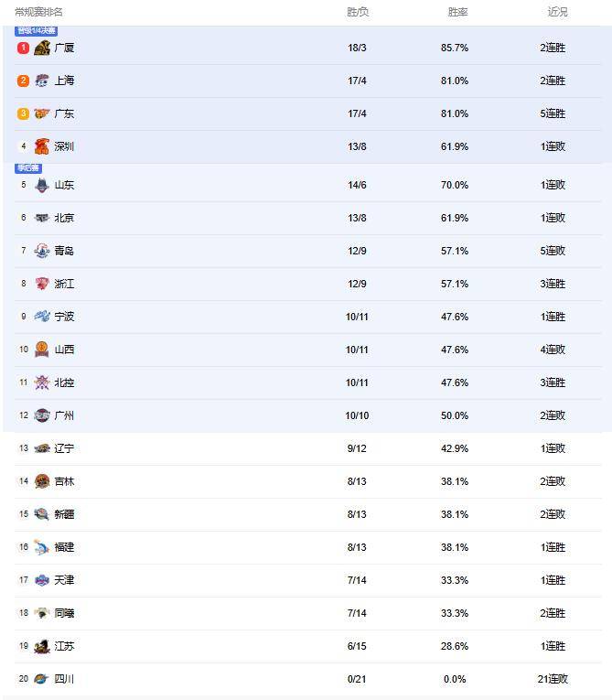The image size is (612, 700).
Task: Open the 新疆 team name link
Action: [x=64, y=514]
